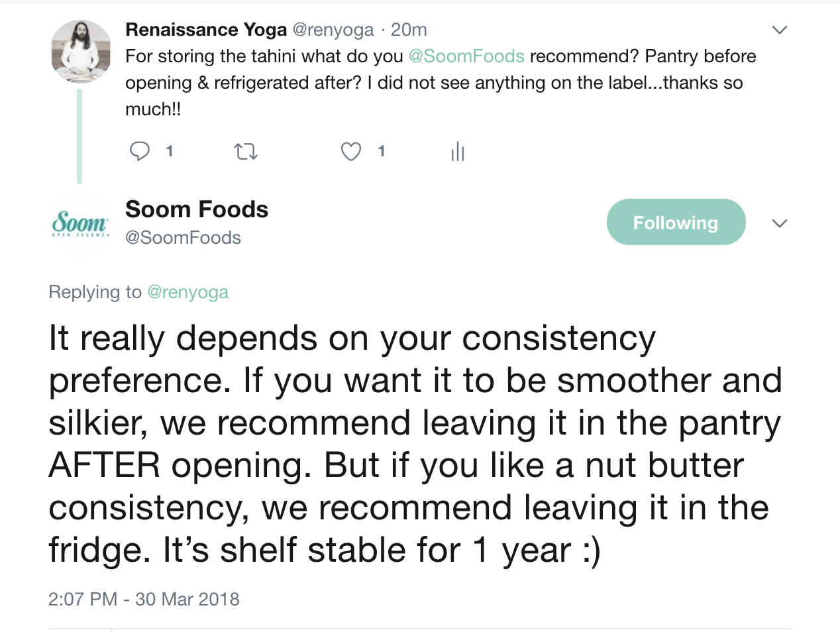View tweet activity bar chart icon
The height and width of the screenshot is (632, 840).
click(x=458, y=152)
